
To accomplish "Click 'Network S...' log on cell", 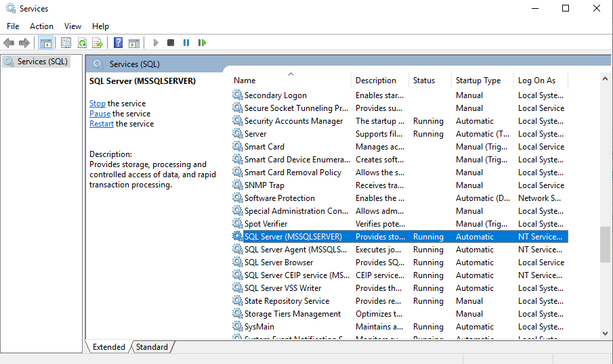I will click(x=539, y=198).
